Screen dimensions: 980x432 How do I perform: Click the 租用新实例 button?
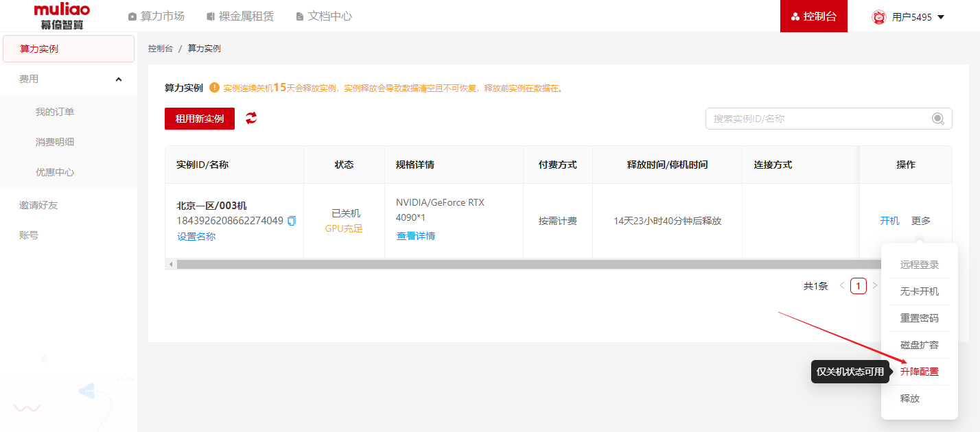pos(200,119)
